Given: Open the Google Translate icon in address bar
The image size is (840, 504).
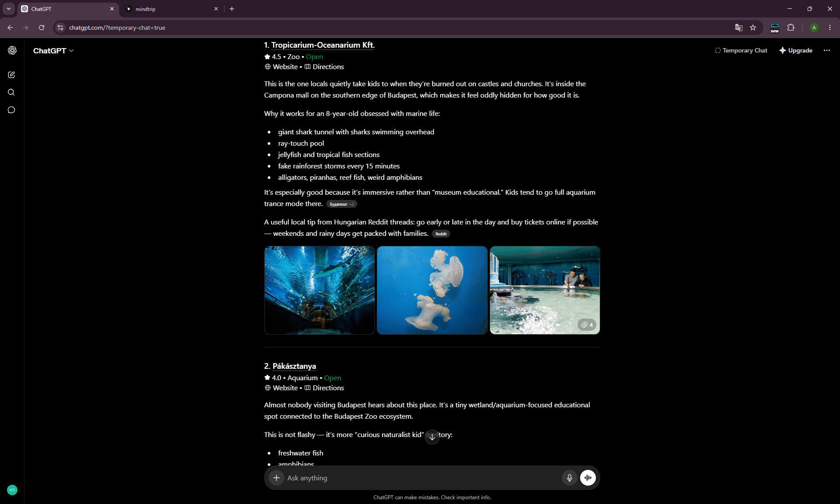Looking at the screenshot, I should (x=739, y=28).
